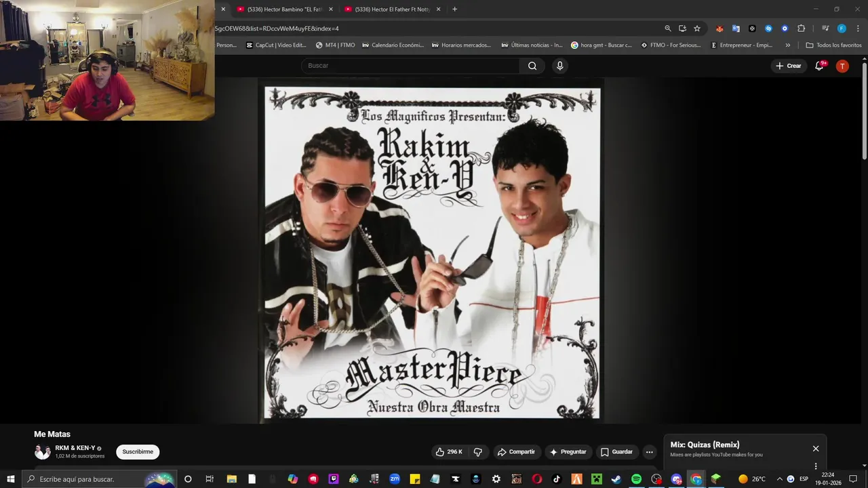Open the Extensions puzzle menu
868x488 pixels.
(x=801, y=28)
